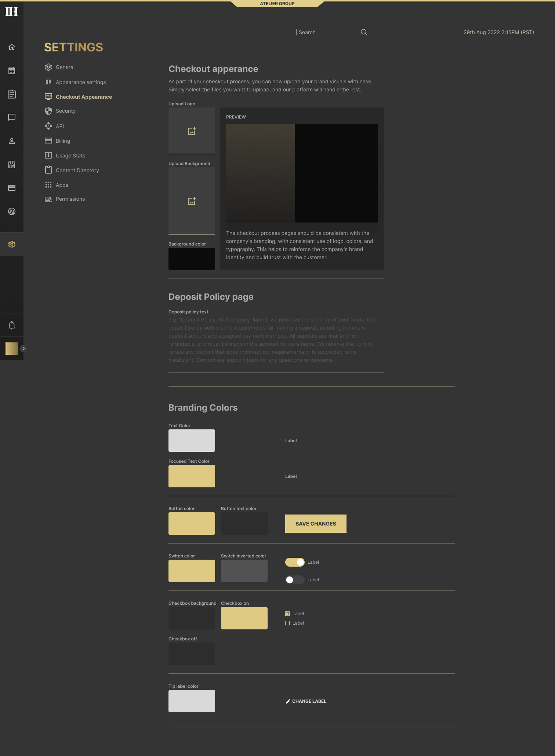Uncheck the checked Label checkbox
This screenshot has width=555, height=756.
[287, 614]
